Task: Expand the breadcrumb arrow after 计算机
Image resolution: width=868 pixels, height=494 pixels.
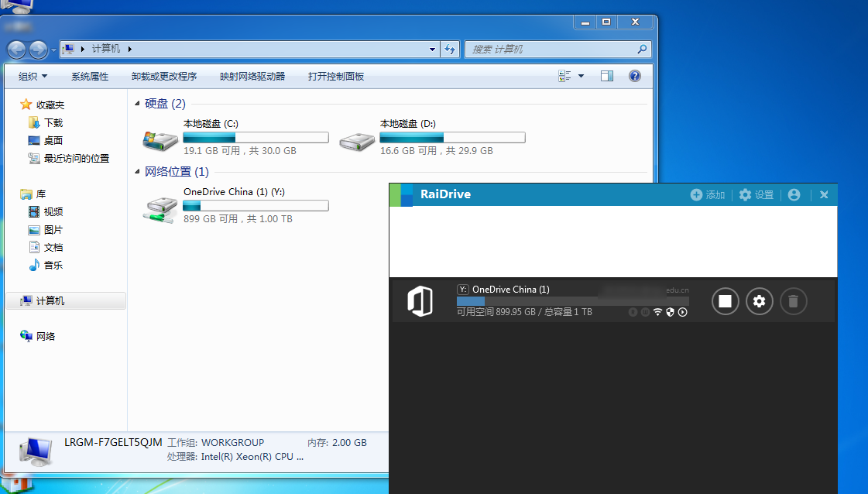Action: click(129, 49)
